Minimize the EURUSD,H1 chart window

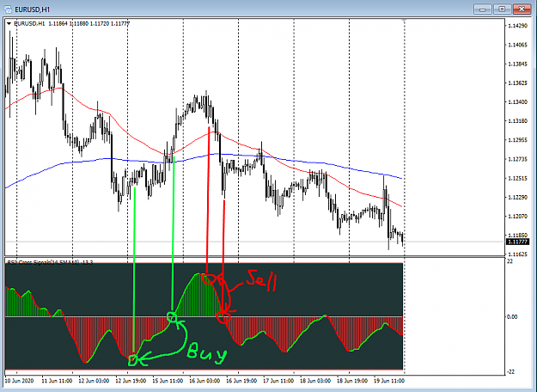(483, 9)
